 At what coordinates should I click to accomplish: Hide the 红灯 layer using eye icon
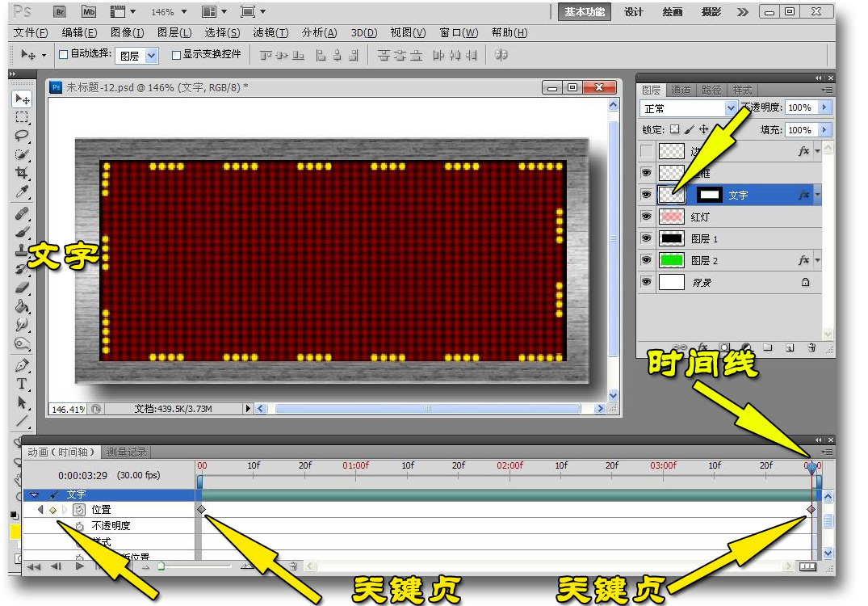pos(646,217)
